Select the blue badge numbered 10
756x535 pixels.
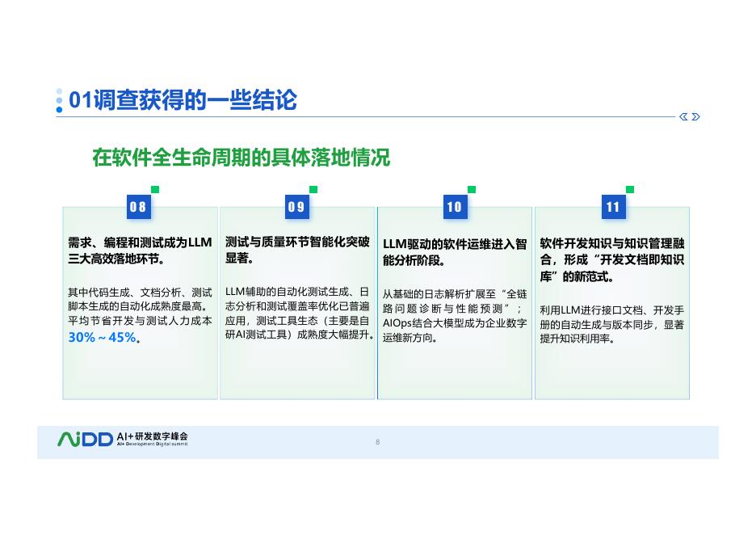click(455, 207)
